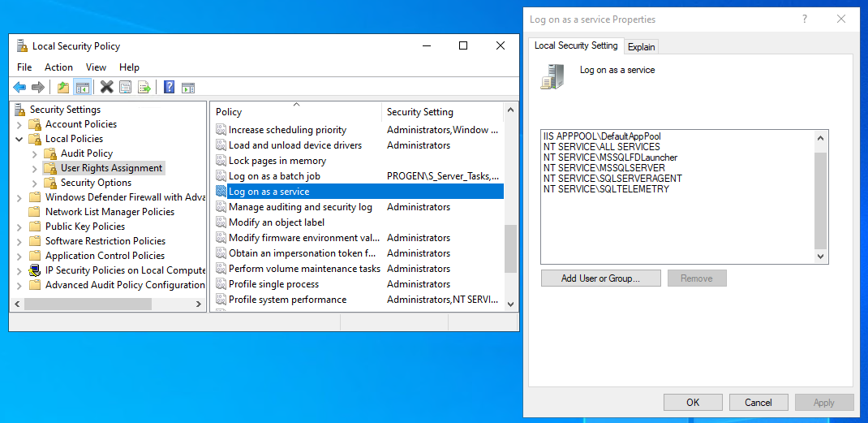This screenshot has width=868, height=423.
Task: Click the Add User or Group button
Action: coord(600,278)
